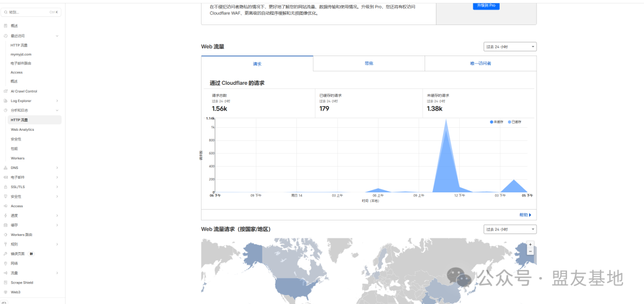Collapse the 最近访问 section chevron
Image resolution: width=644 pixels, height=304 pixels.
pos(57,36)
